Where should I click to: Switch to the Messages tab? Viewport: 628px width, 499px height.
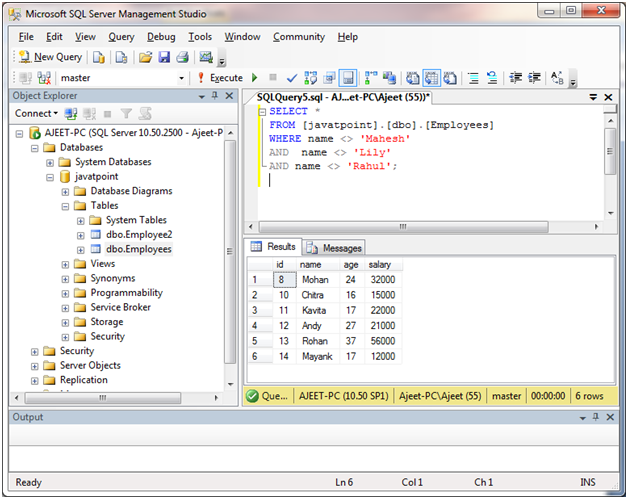[x=334, y=248]
